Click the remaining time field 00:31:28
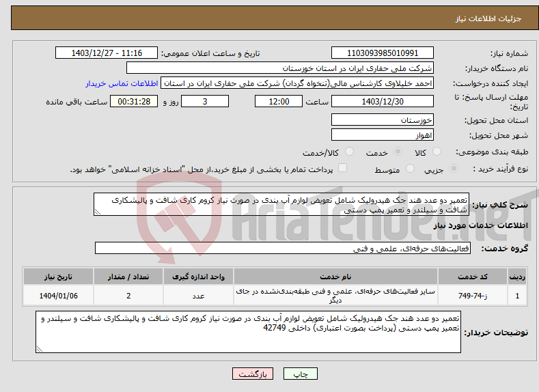The image size is (539, 392). coord(134,101)
